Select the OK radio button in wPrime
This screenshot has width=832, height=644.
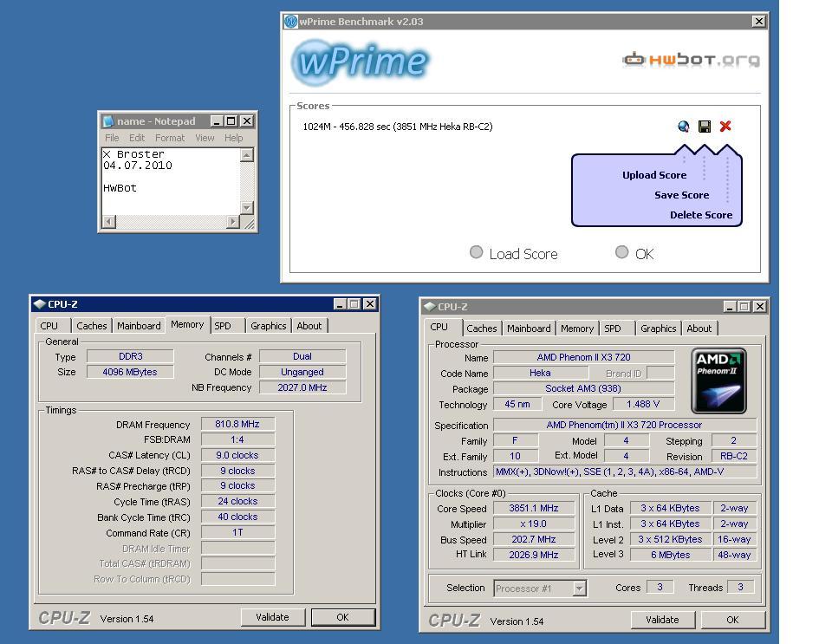622,252
